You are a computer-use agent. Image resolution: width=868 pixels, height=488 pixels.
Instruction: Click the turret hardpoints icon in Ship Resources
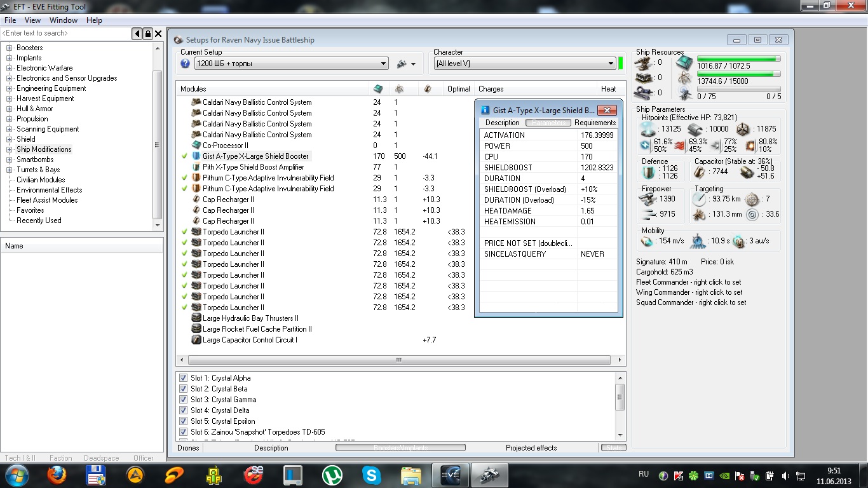644,62
